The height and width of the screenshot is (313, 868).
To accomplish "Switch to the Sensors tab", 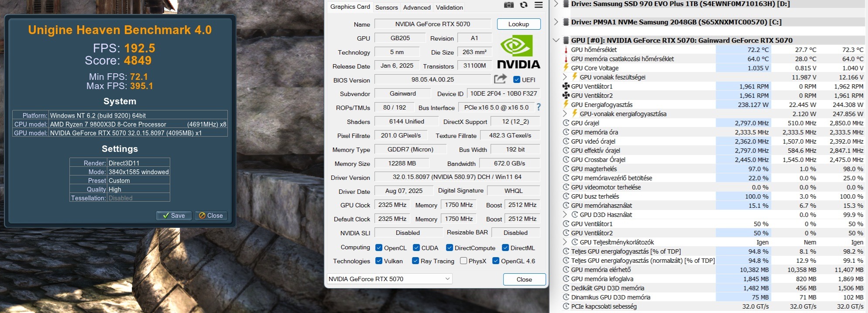I will (387, 7).
